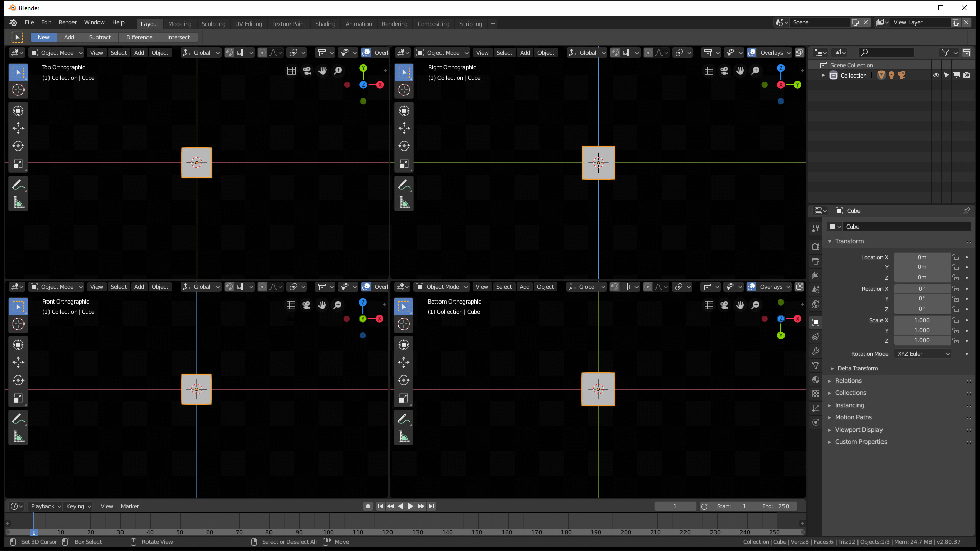Open the Render menu in the top bar
This screenshot has width=980, height=551.
click(67, 22)
